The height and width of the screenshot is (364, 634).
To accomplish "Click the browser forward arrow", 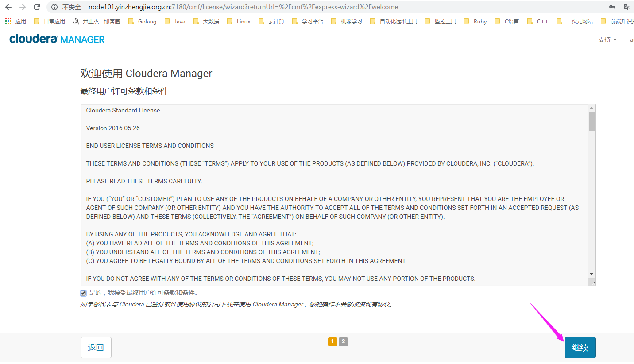I will 23,7.
